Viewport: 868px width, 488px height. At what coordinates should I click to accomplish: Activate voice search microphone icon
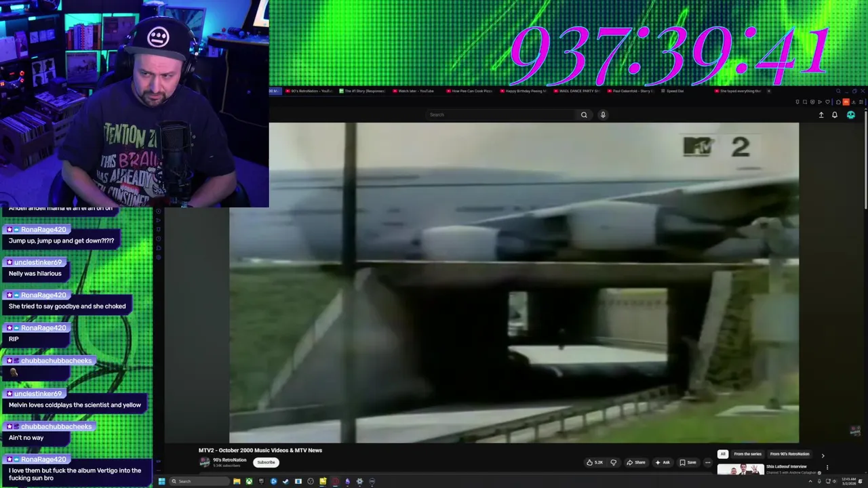coord(603,115)
